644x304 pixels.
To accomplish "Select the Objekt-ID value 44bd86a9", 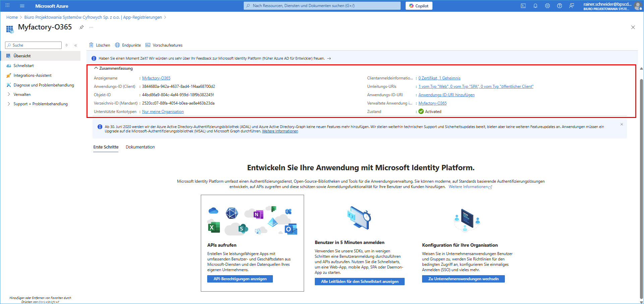I will coord(178,95).
